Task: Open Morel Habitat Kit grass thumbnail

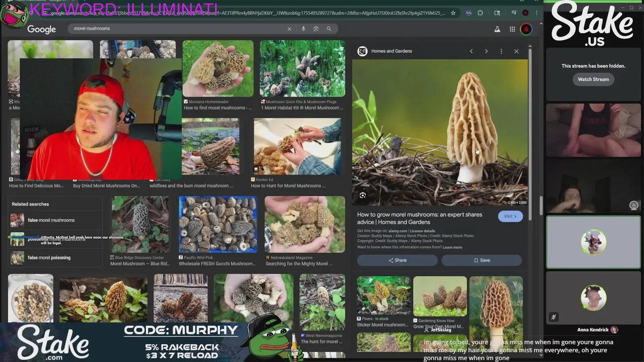Action: (302, 69)
